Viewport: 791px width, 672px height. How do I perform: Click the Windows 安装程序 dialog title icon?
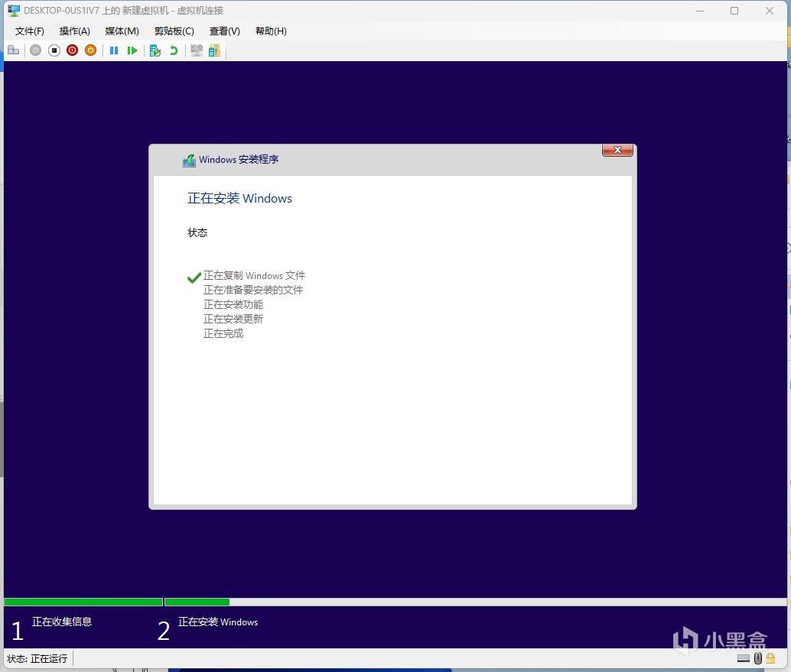[189, 161]
